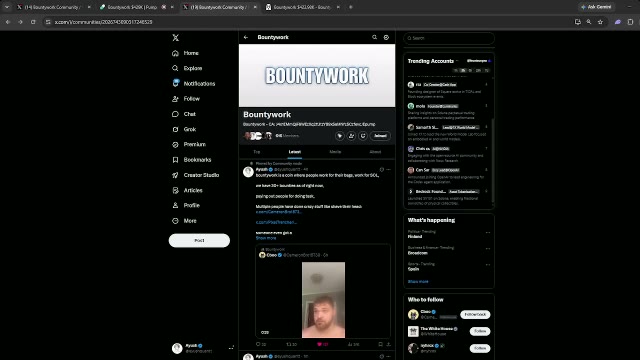The width and height of the screenshot is (640, 360).
Task: Click Ayush's avatar on the pinned post
Action: (248, 172)
